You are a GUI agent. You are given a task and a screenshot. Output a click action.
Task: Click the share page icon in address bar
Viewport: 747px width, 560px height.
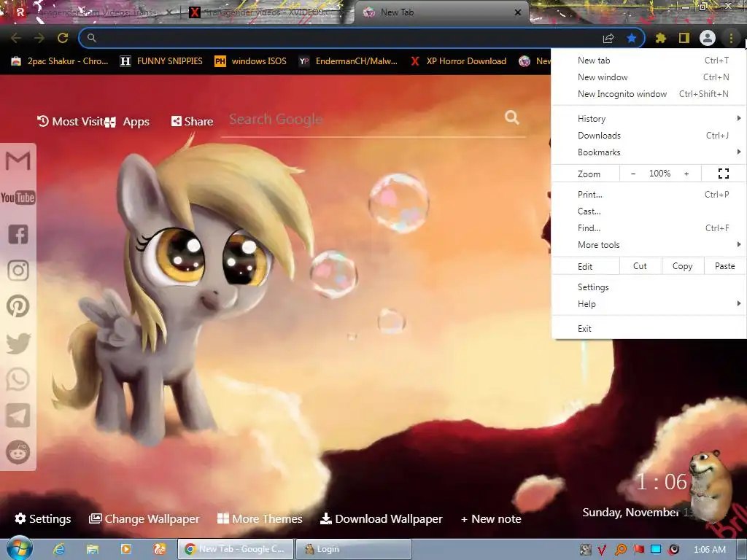click(x=608, y=38)
